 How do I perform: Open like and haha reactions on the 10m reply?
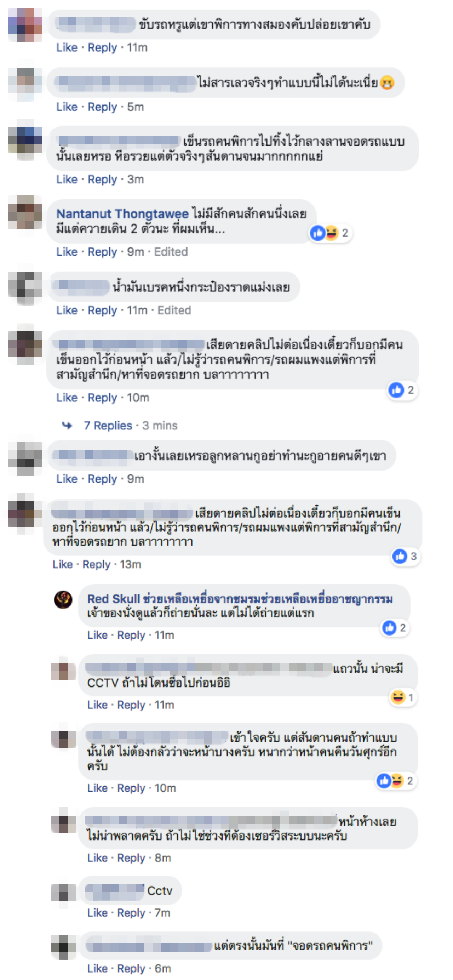point(396,781)
